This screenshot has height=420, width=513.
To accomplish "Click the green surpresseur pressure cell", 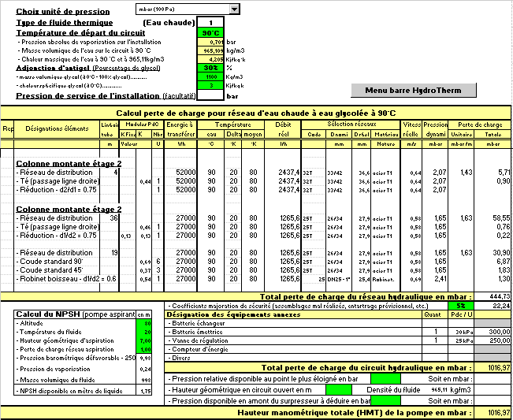I will [385, 400].
